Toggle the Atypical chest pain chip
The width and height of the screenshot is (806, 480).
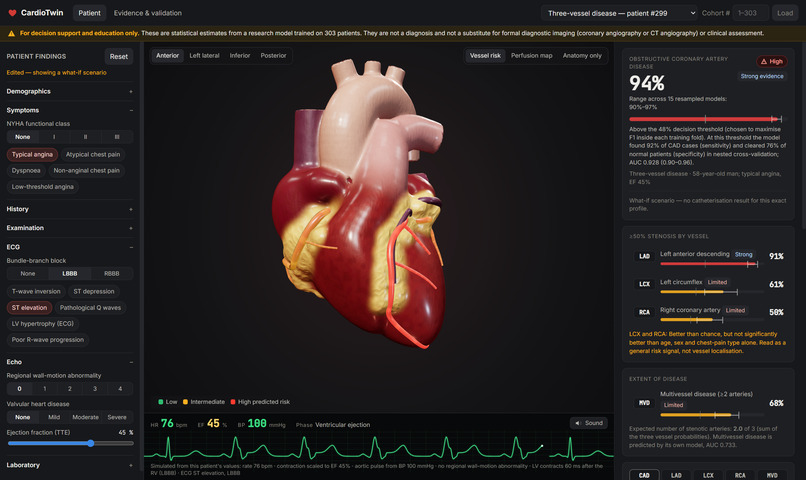[93, 154]
